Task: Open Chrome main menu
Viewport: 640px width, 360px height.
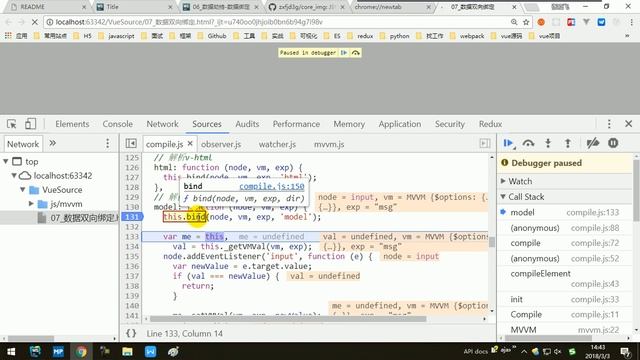Action: click(631, 22)
